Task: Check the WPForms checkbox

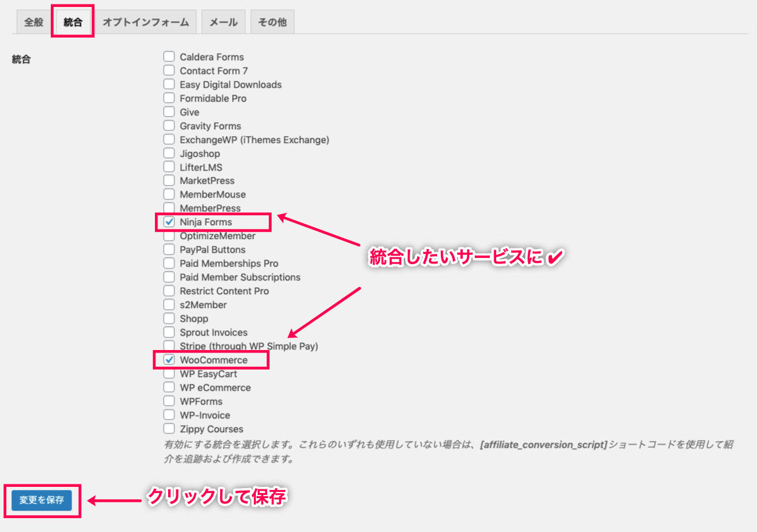Action: click(169, 402)
